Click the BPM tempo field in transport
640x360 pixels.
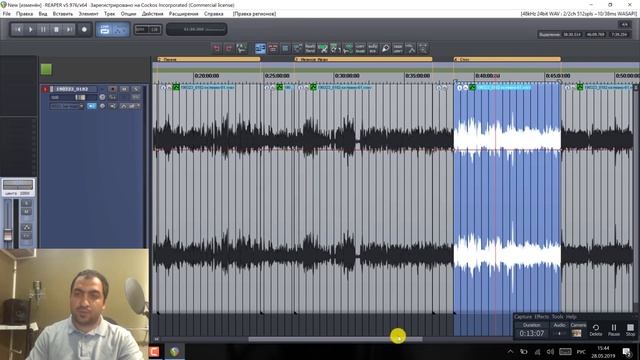[x=148, y=29]
